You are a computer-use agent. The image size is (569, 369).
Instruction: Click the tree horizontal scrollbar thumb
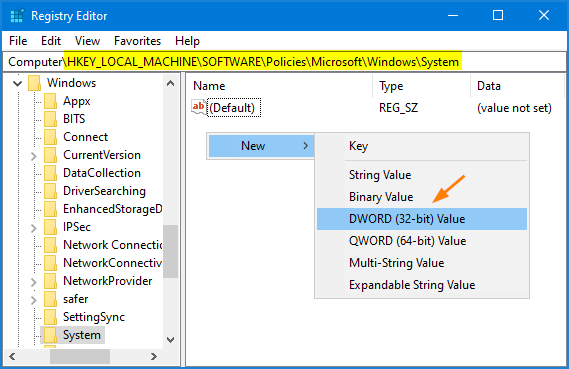tap(80, 356)
